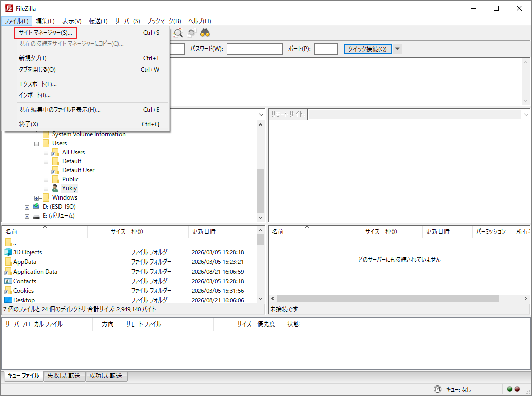Click the Windows folder icon in tree
The image size is (532, 396).
click(x=46, y=197)
